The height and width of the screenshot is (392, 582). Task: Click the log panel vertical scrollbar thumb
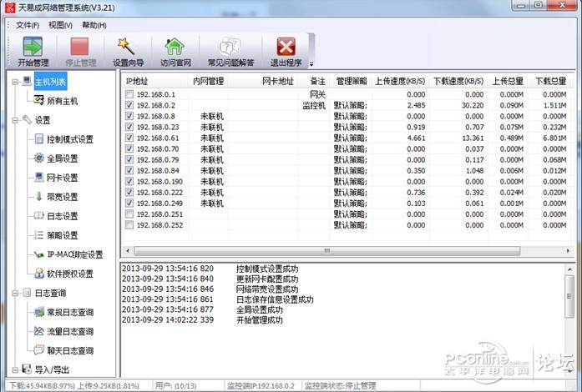(x=569, y=296)
